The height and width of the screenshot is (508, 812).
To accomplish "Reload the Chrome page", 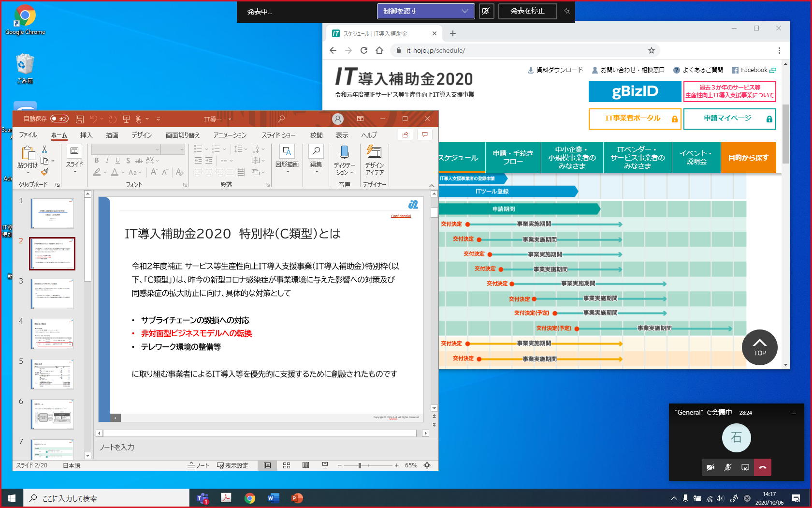I will [x=364, y=50].
